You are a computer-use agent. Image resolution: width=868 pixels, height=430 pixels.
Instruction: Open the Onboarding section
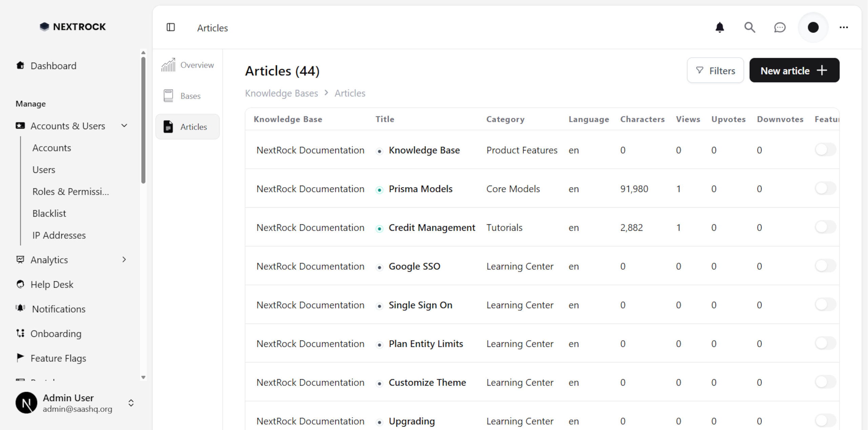tap(56, 333)
